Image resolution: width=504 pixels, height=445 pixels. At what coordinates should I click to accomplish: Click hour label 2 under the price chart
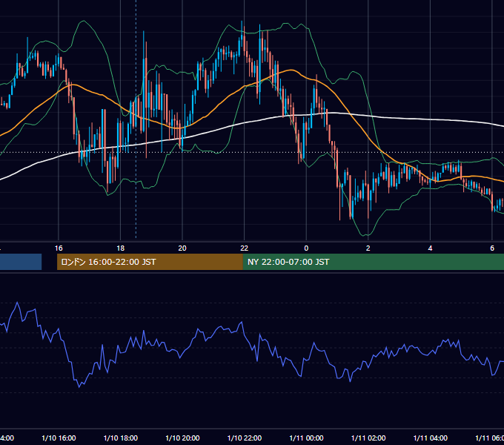tap(368, 248)
